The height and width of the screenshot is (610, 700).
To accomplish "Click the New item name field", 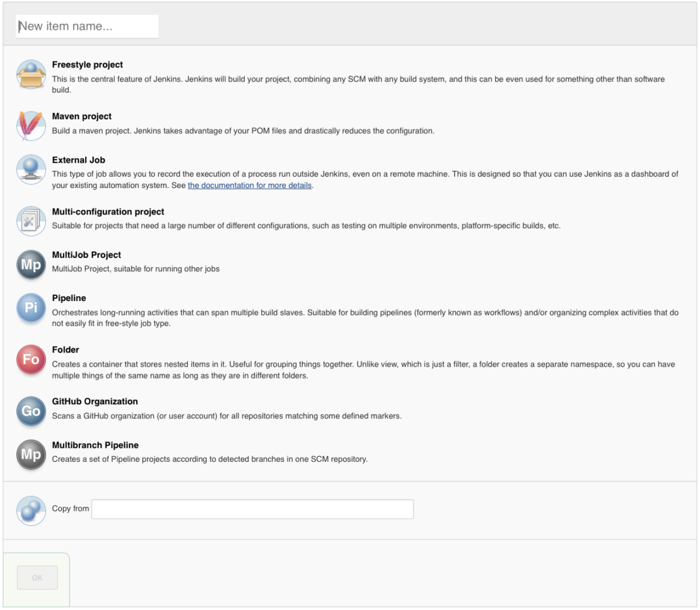I will [x=87, y=26].
